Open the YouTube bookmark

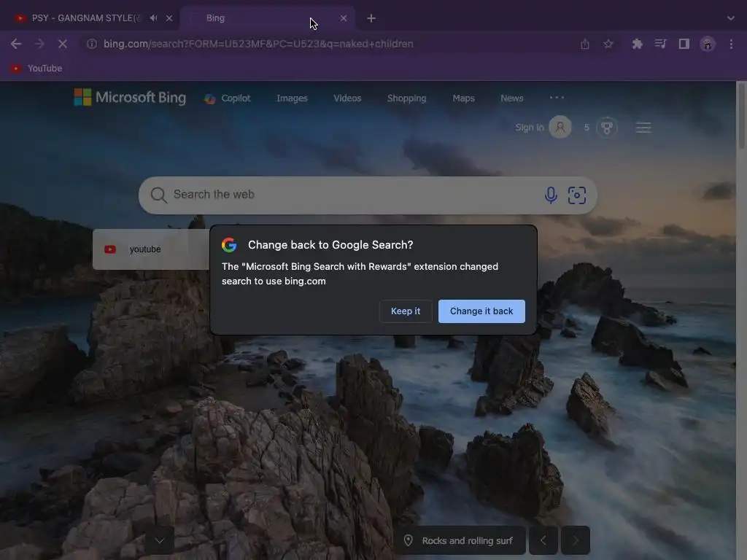coord(36,69)
